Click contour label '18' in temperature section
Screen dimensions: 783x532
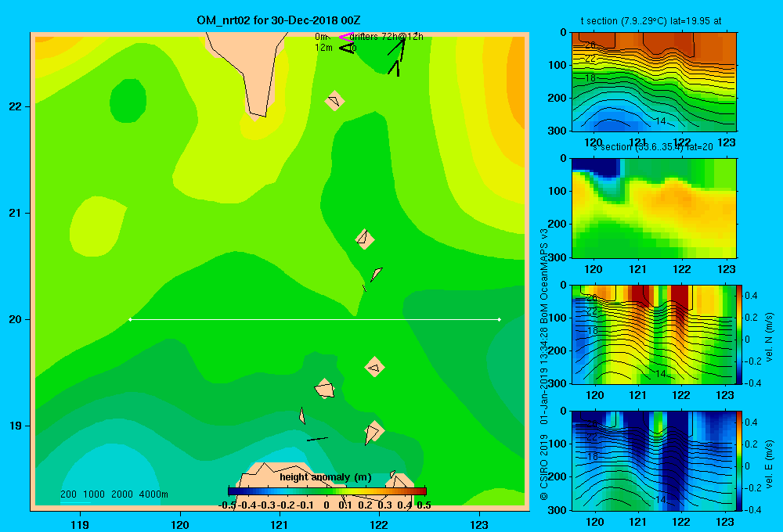[x=590, y=78]
